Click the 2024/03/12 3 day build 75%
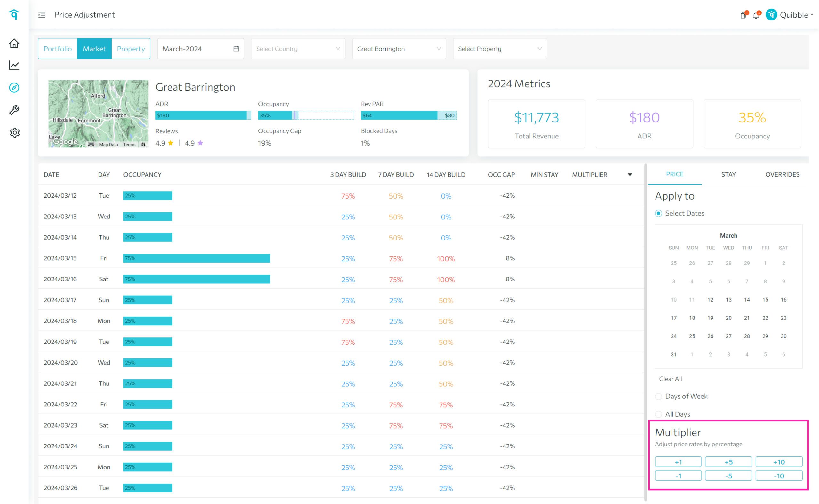The height and width of the screenshot is (504, 819). coord(348,196)
